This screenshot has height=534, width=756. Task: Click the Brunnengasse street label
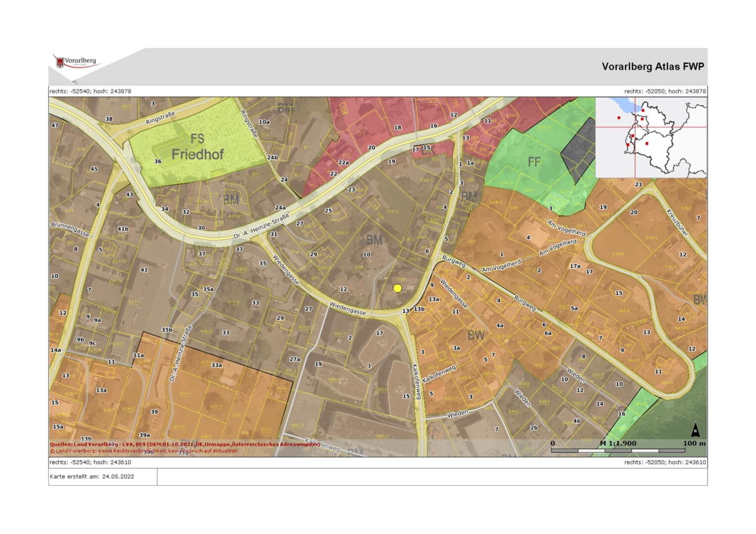pyautogui.click(x=70, y=229)
